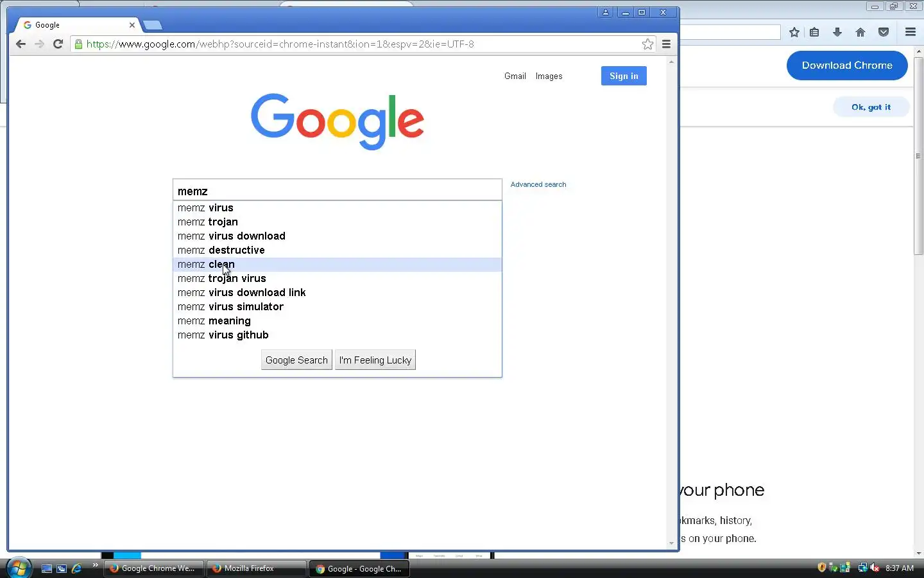Dismiss with 'Ok, got it' button
Screen dimensions: 924x578
pos(871,107)
